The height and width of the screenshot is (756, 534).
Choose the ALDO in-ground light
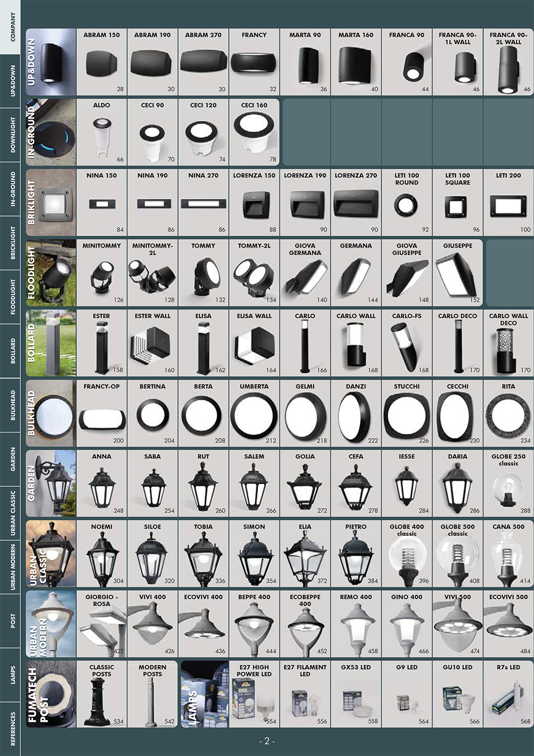[101, 133]
